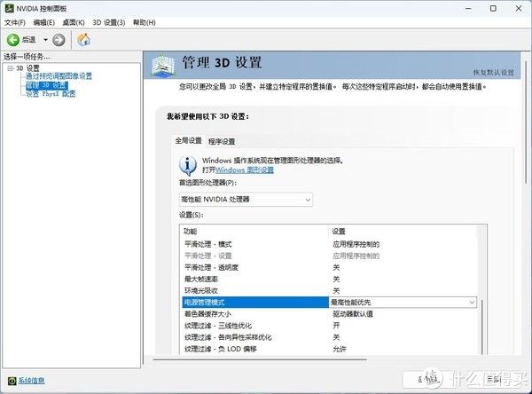This screenshot has height=394, width=532.
Task: Select 管理 3D 设置 tree item
Action: click(47, 85)
